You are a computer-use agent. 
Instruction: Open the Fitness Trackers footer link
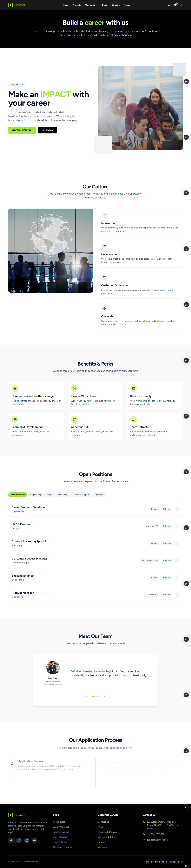61,832
